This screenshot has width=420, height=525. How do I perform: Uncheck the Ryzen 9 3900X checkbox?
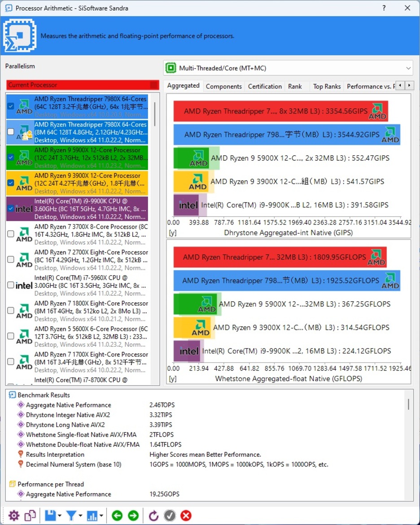pos(11,183)
